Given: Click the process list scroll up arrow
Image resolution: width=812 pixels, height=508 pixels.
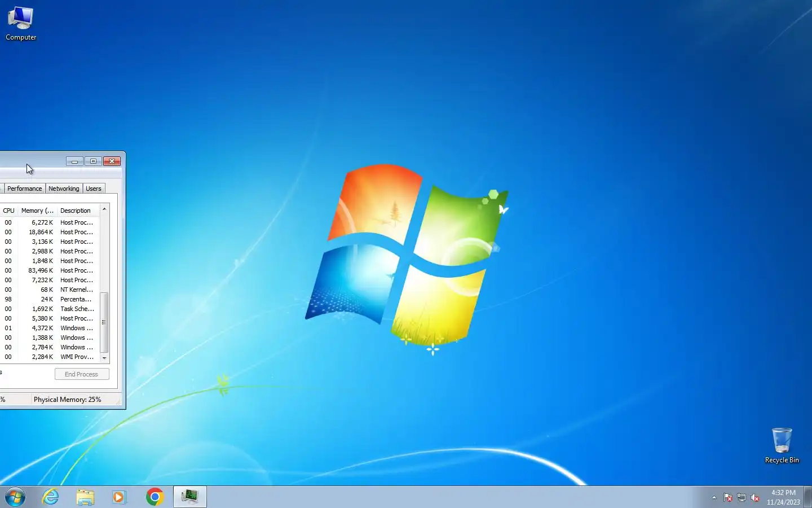Looking at the screenshot, I should pos(104,209).
